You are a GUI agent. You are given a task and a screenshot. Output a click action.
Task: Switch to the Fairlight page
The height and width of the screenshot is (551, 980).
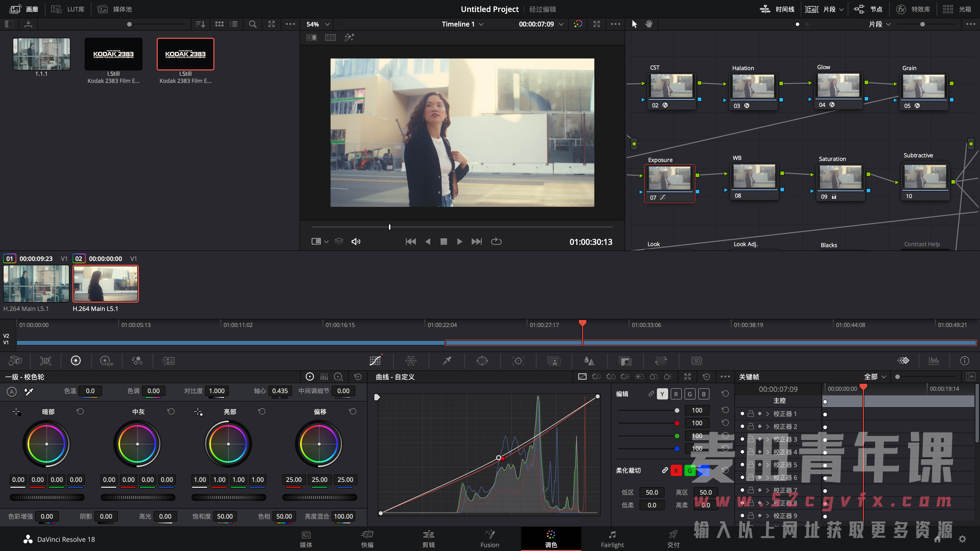(612, 539)
